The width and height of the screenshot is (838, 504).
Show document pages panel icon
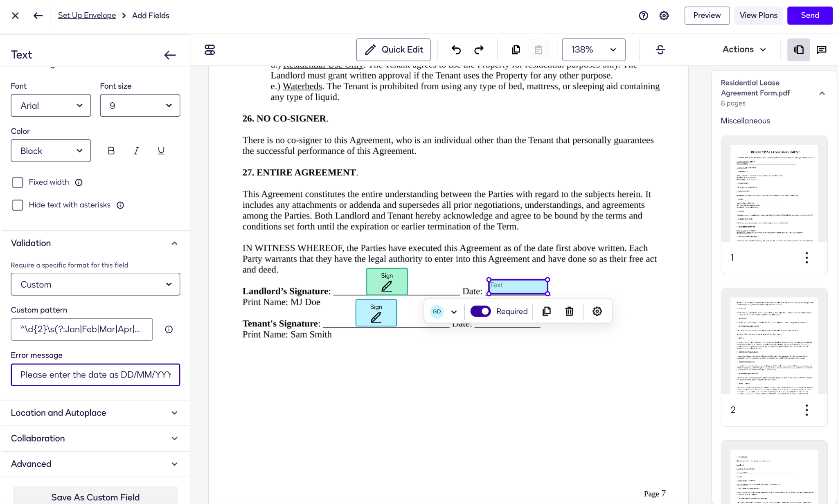(798, 49)
